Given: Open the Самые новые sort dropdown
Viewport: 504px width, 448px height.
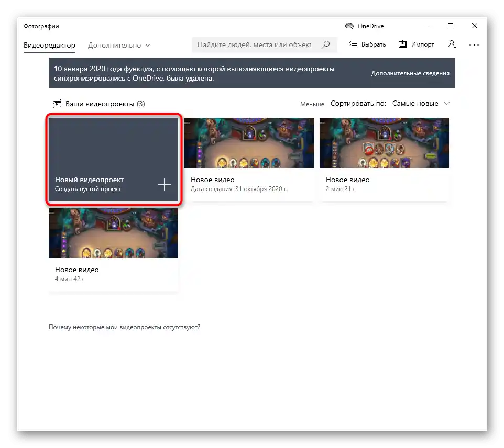Looking at the screenshot, I should pyautogui.click(x=420, y=104).
